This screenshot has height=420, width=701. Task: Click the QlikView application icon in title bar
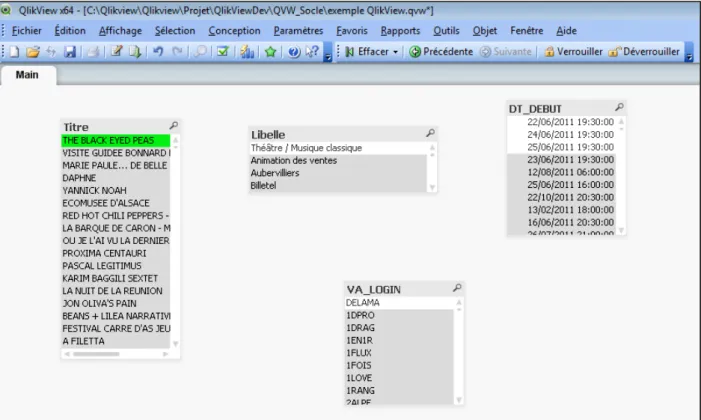click(5, 10)
